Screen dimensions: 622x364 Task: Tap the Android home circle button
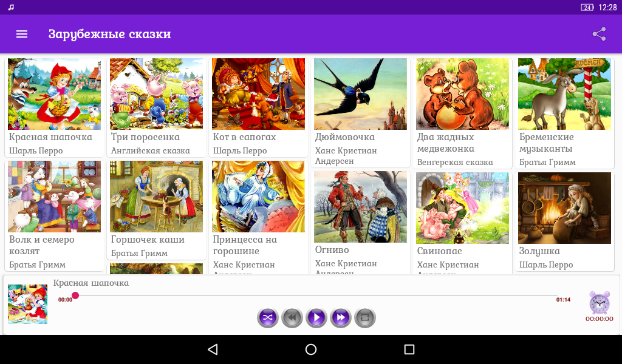point(311,349)
